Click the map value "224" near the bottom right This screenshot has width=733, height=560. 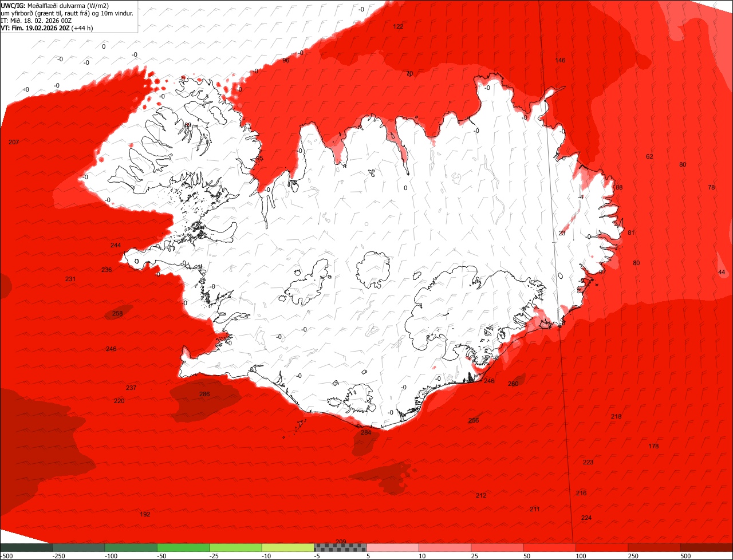point(586,518)
